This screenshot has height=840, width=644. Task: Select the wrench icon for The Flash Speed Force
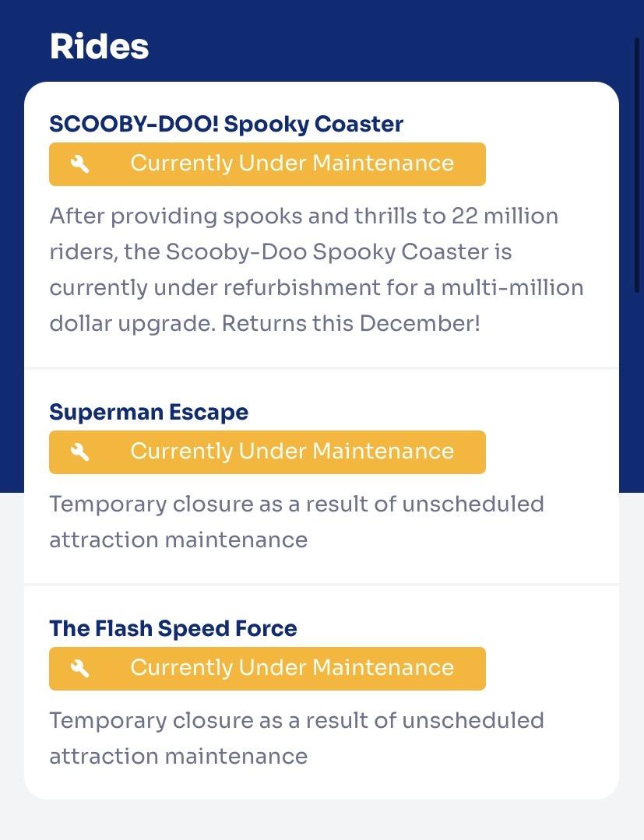80,668
